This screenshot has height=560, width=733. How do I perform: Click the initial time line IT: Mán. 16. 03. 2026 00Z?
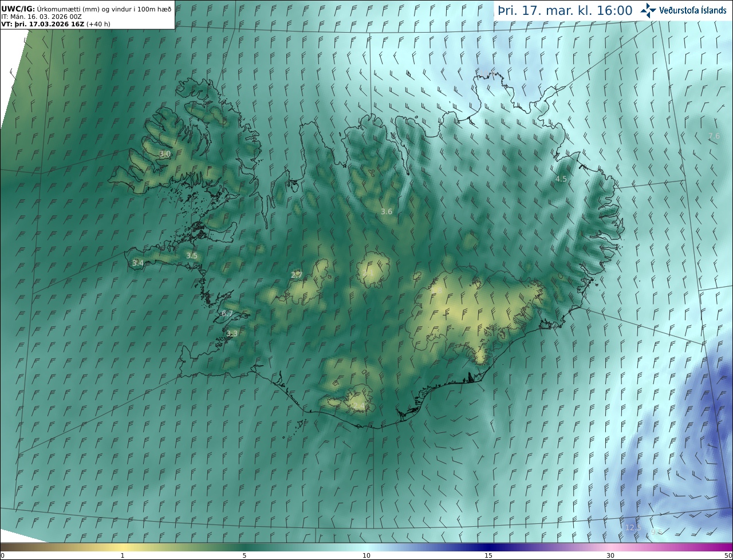(x=42, y=17)
